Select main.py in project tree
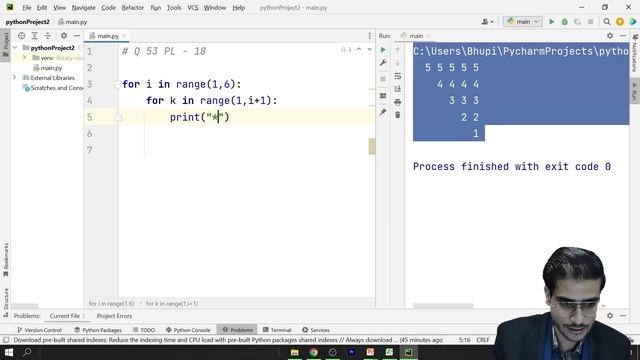The image size is (640, 360). point(47,68)
